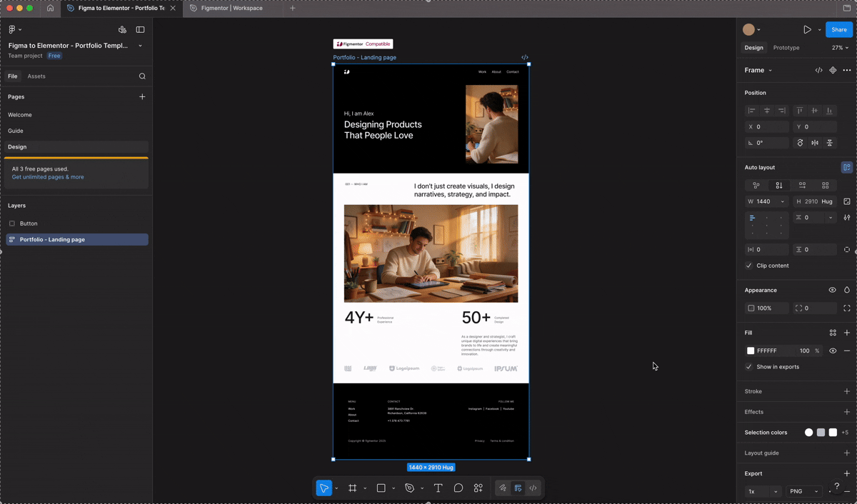Select the Pen tool
The width and height of the screenshot is (857, 504).
[408, 488]
